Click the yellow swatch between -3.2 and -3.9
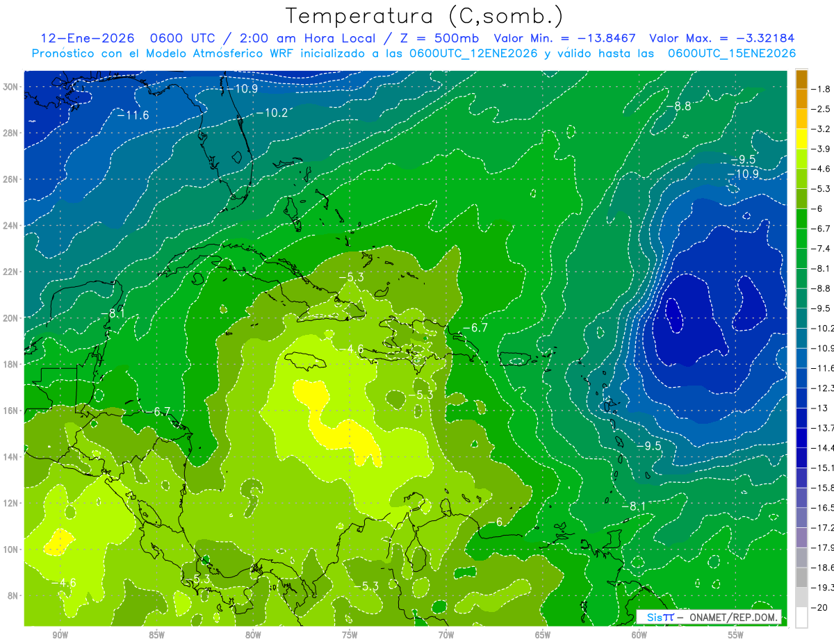 (x=801, y=139)
